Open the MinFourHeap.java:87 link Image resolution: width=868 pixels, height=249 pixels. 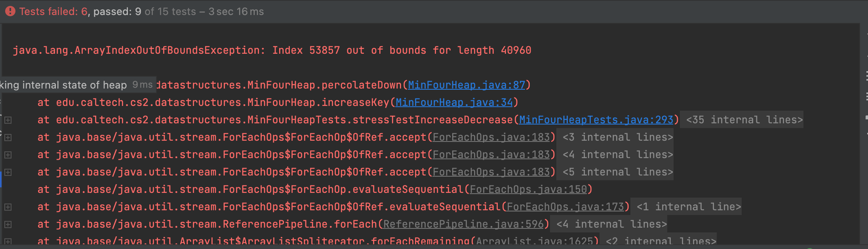tap(466, 85)
